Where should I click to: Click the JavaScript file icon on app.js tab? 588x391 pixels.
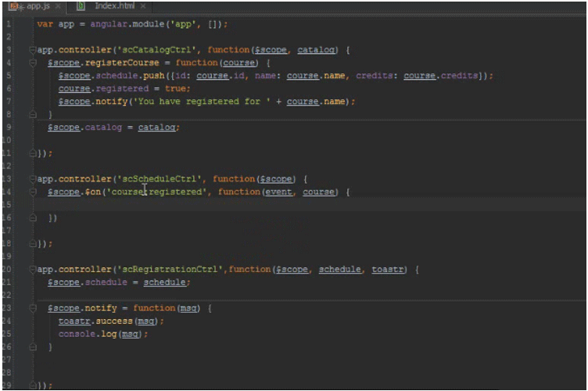click(x=13, y=6)
